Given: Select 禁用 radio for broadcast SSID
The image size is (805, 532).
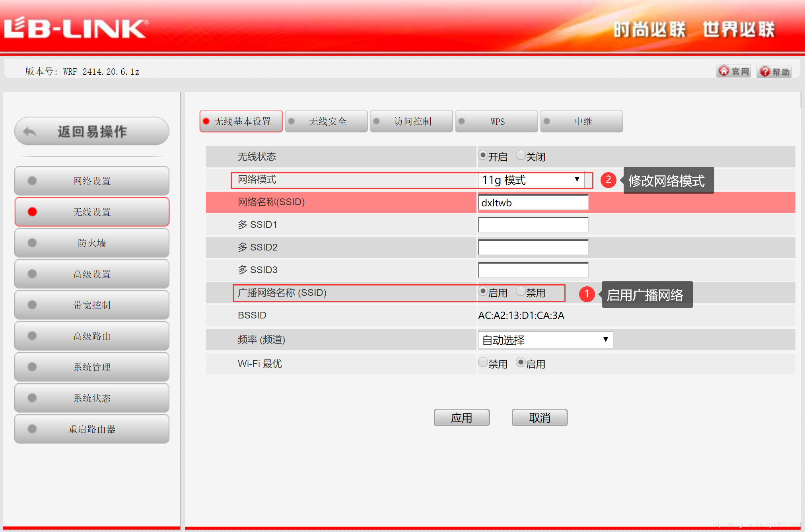Looking at the screenshot, I should pos(521,291).
